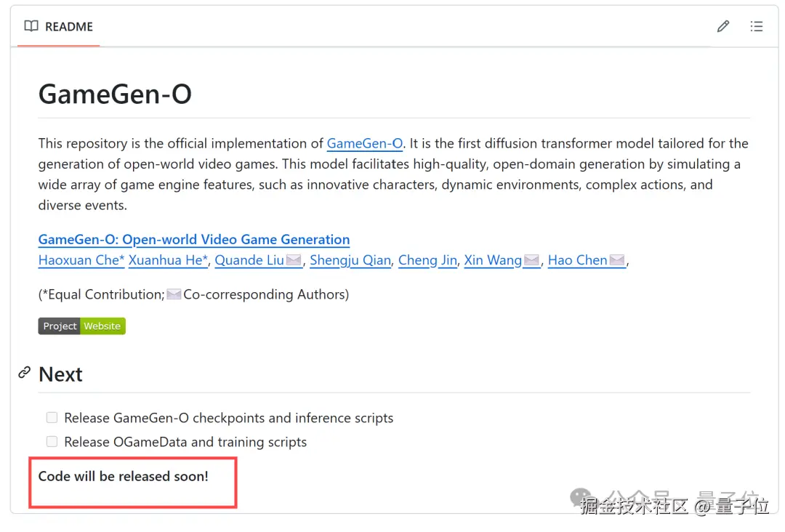Click envelope icon before Co-corresponding Authors text
The height and width of the screenshot is (532, 785).
tap(174, 294)
